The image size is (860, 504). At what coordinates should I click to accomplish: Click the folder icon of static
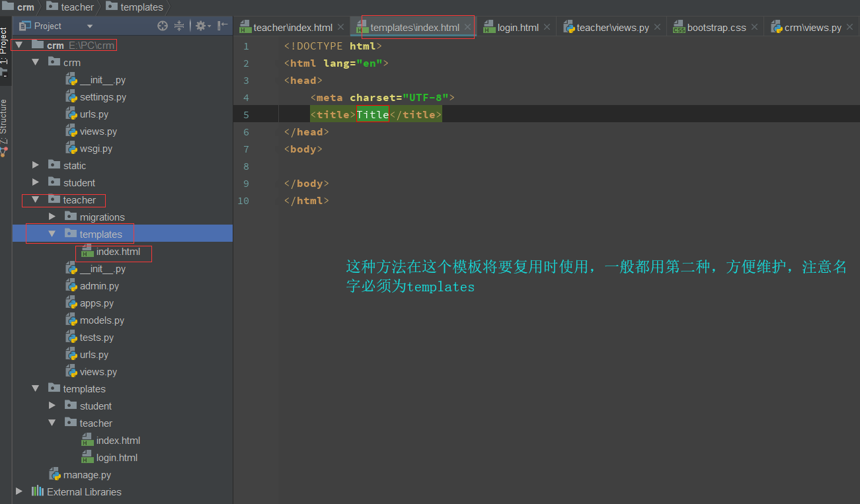[54, 164]
